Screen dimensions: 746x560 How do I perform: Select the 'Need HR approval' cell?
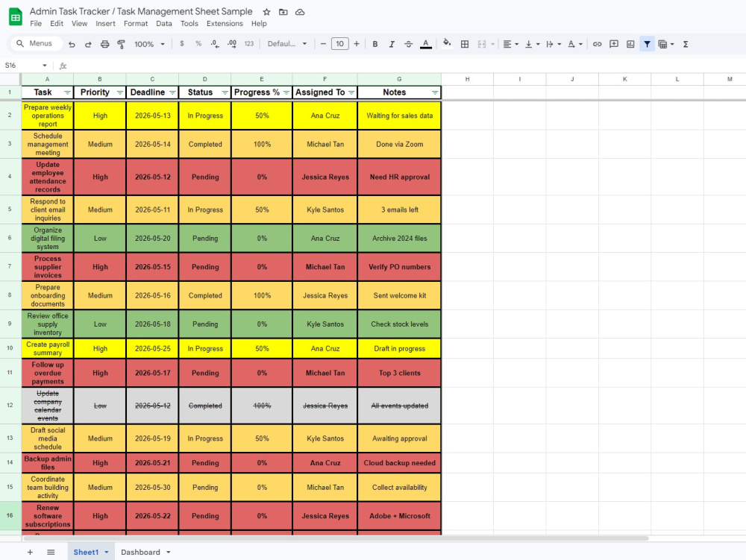point(400,177)
